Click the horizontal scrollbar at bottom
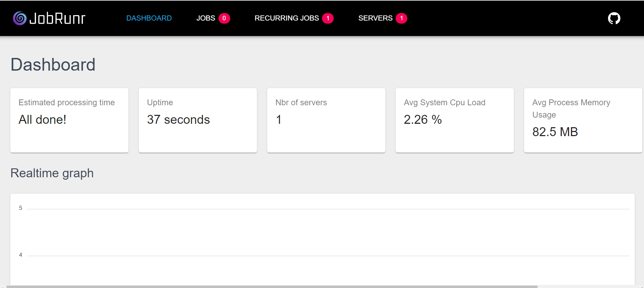The image size is (644, 288). pos(272,287)
